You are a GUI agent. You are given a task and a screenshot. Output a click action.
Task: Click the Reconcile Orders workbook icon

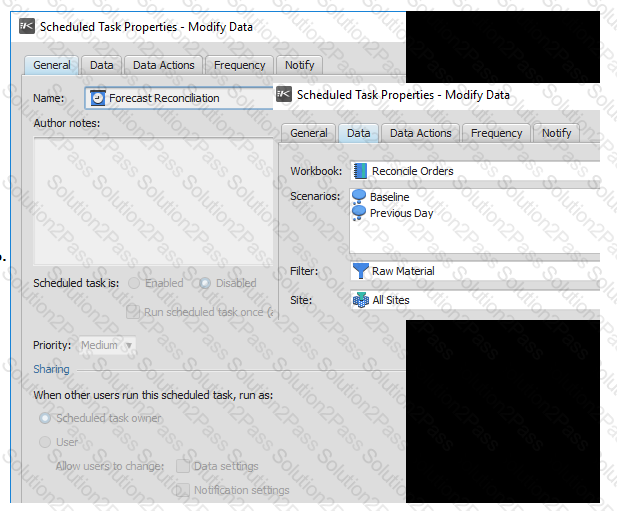pyautogui.click(x=361, y=171)
